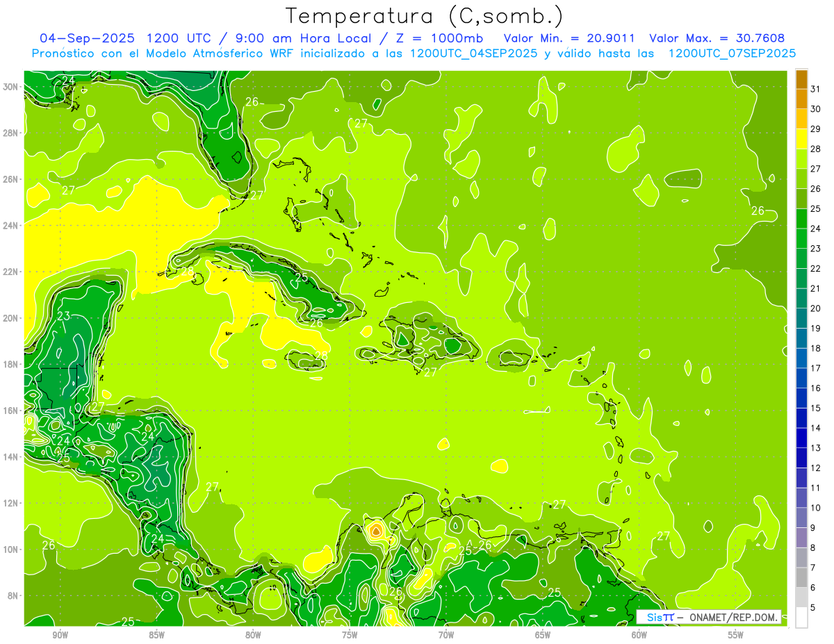Click the 90W longitude axis label

(x=60, y=635)
